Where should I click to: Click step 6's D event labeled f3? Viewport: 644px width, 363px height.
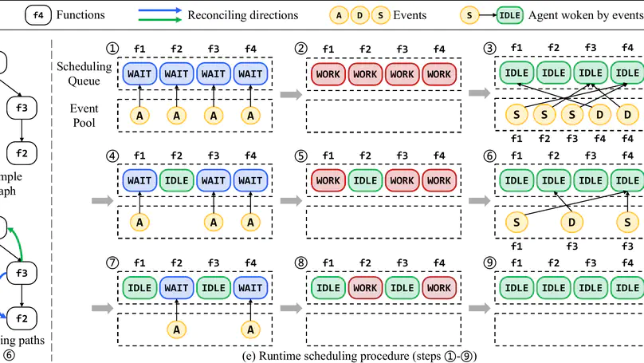[x=571, y=222]
